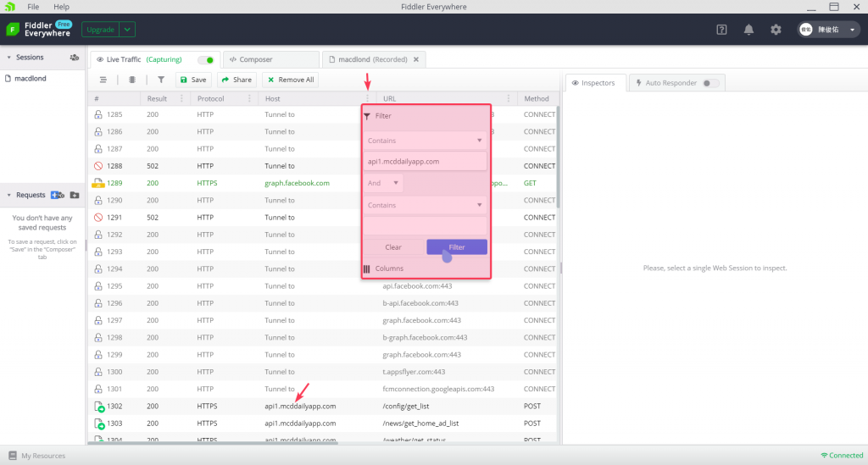Viewport: 868px width, 465px height.
Task: Click /config/get_list URL of session 1302
Action: [406, 407]
